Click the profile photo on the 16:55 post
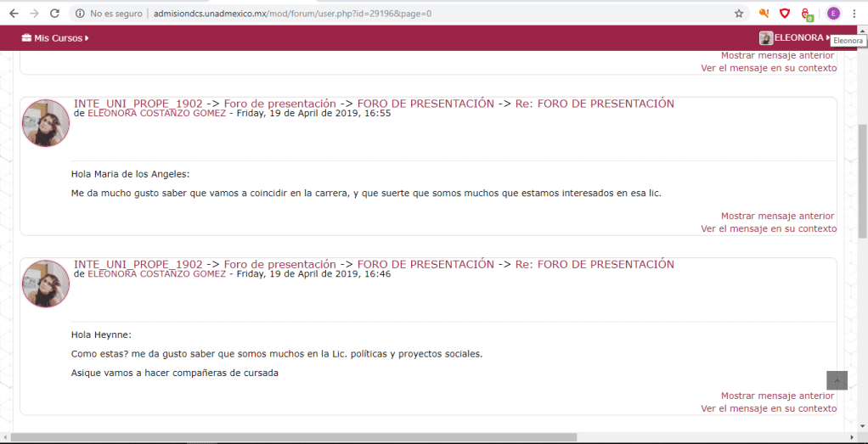The width and height of the screenshot is (868, 444). pyautogui.click(x=46, y=123)
